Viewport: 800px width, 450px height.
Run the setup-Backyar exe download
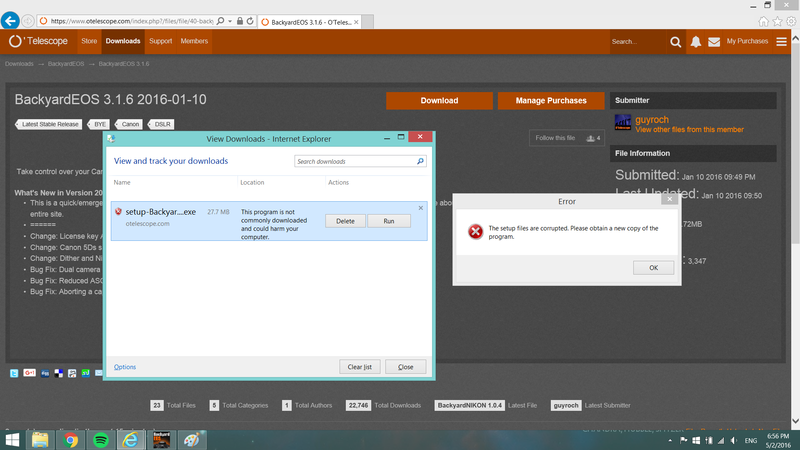(x=389, y=221)
